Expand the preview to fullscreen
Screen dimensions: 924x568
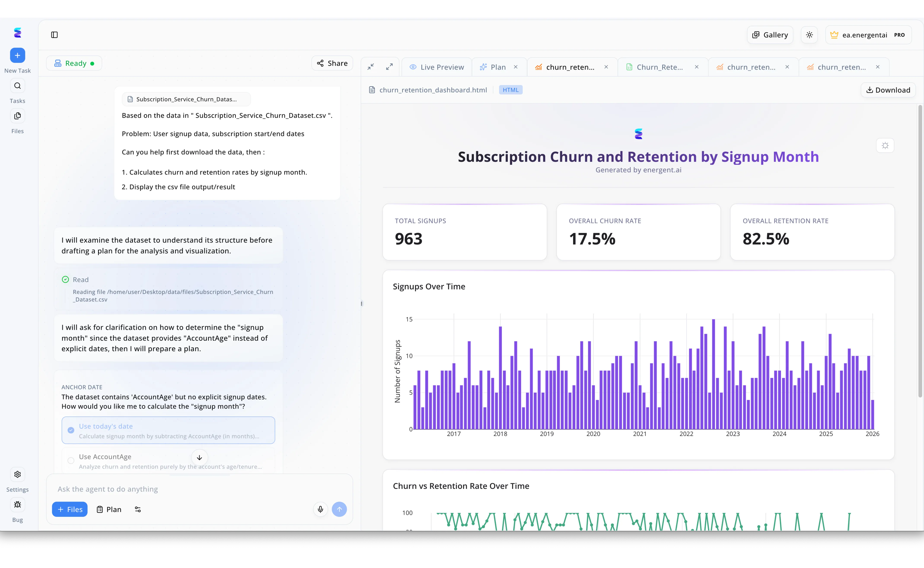click(x=389, y=67)
